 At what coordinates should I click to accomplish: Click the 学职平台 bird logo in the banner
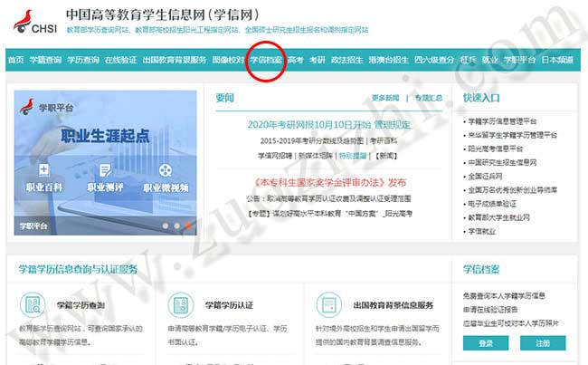click(26, 107)
